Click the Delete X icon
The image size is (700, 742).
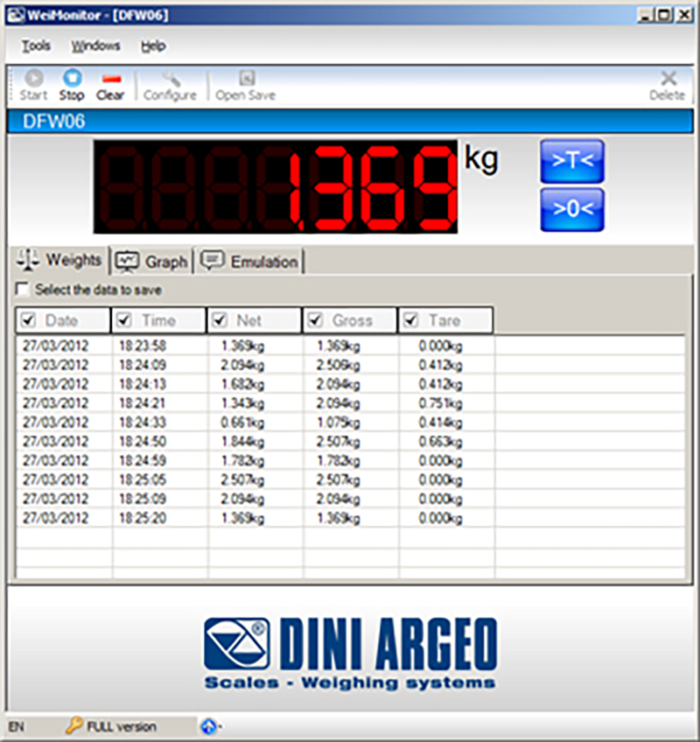pyautogui.click(x=668, y=79)
